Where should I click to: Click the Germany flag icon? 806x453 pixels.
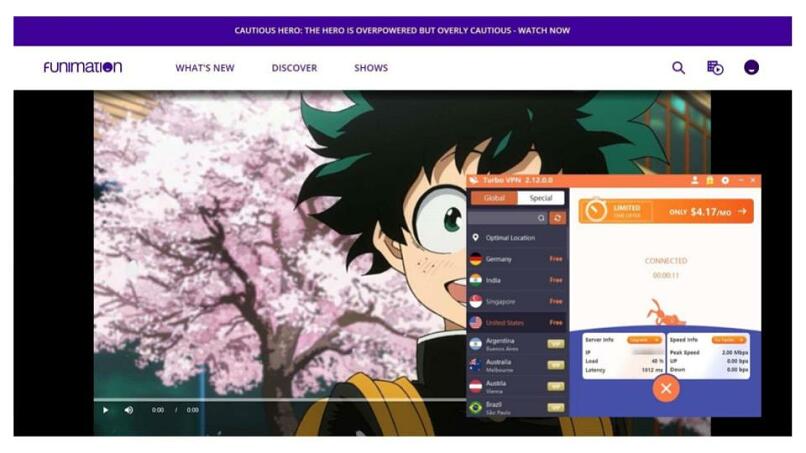click(x=476, y=259)
